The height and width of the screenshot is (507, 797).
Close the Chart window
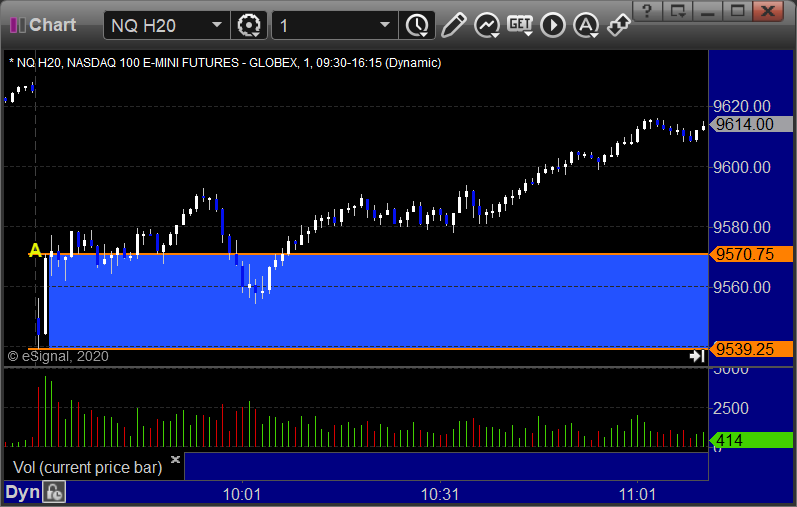point(768,11)
